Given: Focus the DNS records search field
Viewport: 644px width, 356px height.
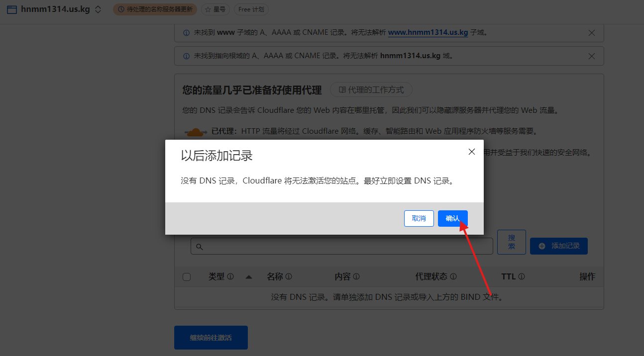Looking at the screenshot, I should 342,246.
